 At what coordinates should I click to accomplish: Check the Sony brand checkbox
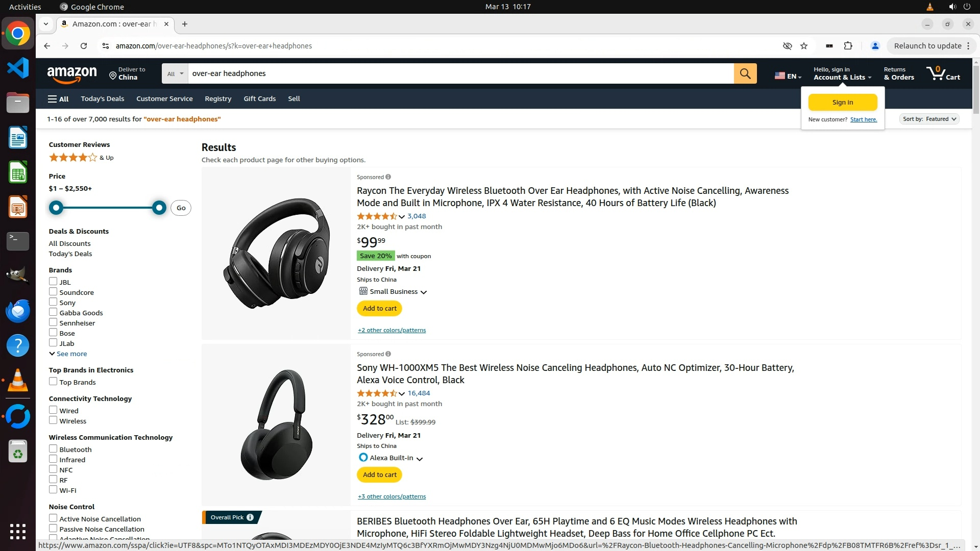pyautogui.click(x=53, y=302)
